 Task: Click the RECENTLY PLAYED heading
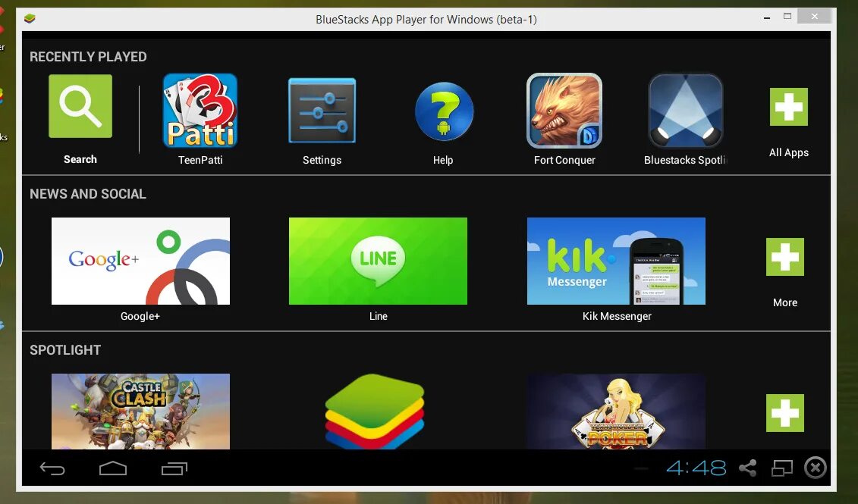[88, 57]
